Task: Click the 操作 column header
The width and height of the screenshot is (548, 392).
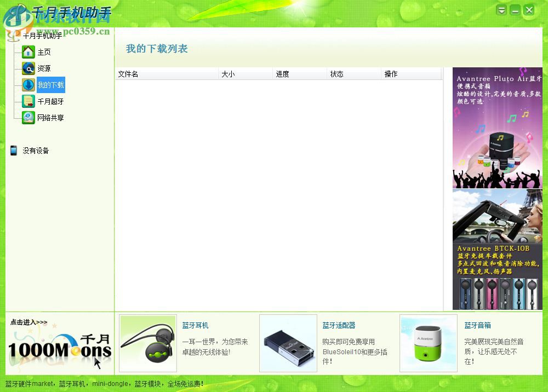Action: (x=412, y=74)
